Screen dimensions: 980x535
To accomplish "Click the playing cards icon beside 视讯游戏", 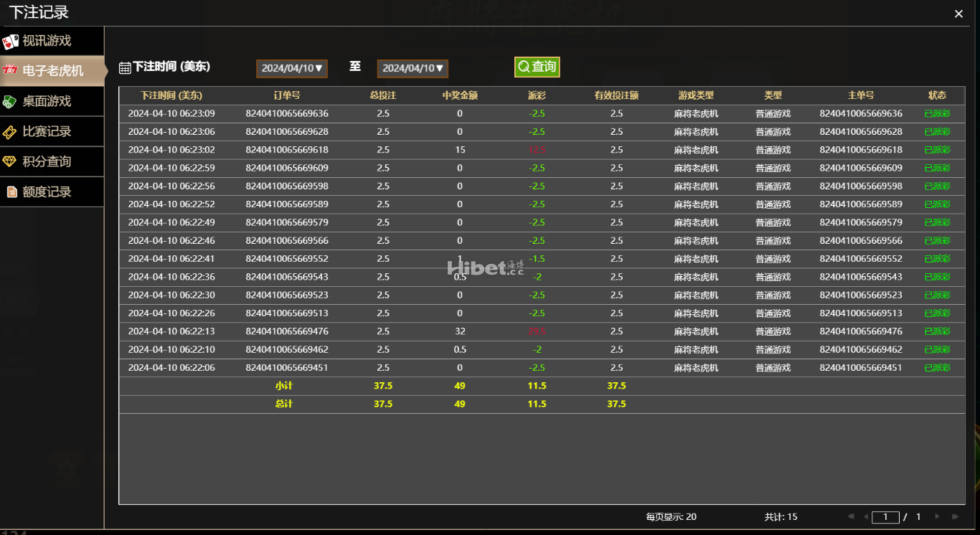I will click(x=10, y=41).
